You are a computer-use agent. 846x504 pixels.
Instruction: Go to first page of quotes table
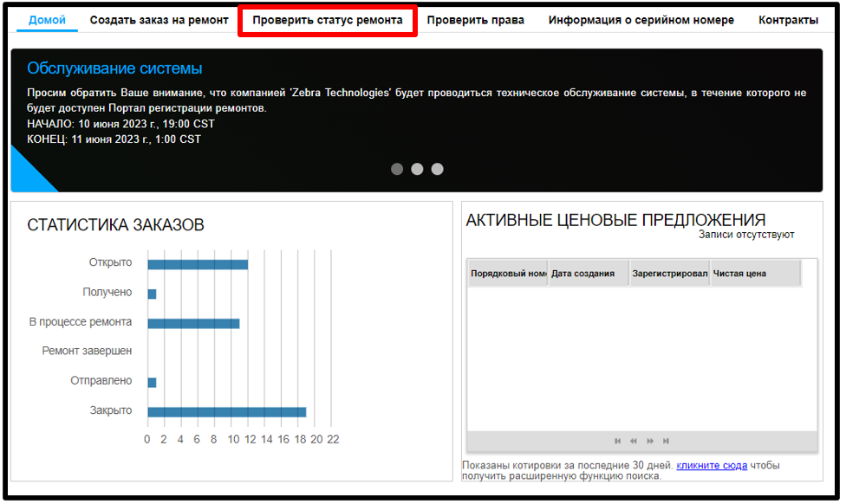618,441
